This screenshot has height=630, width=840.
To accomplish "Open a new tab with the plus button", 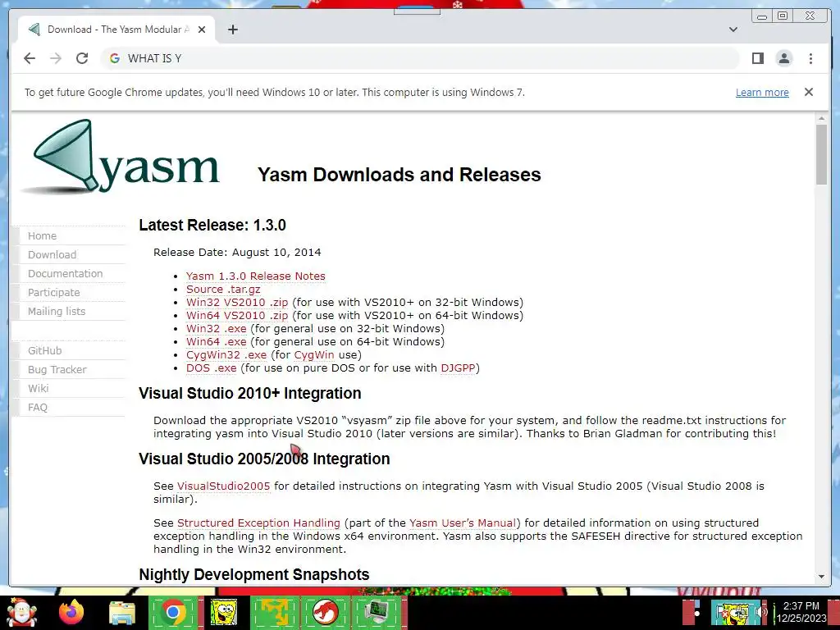I will click(x=232, y=30).
